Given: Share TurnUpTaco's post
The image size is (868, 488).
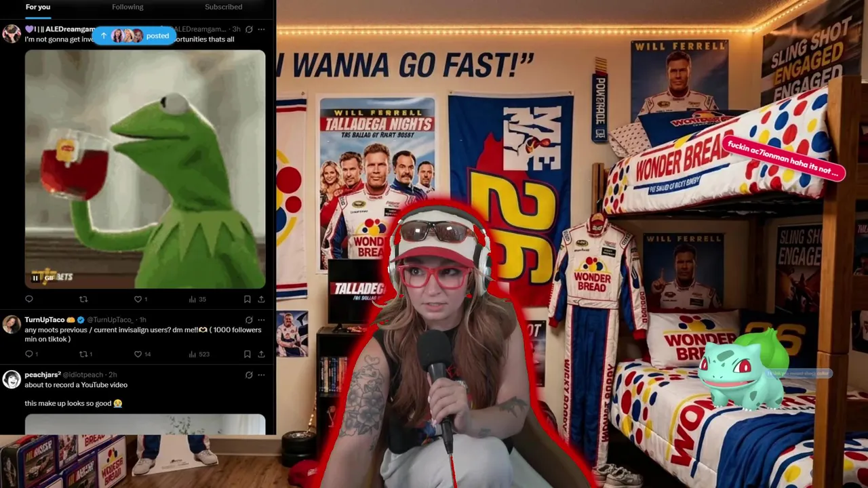Looking at the screenshot, I should click(x=261, y=354).
